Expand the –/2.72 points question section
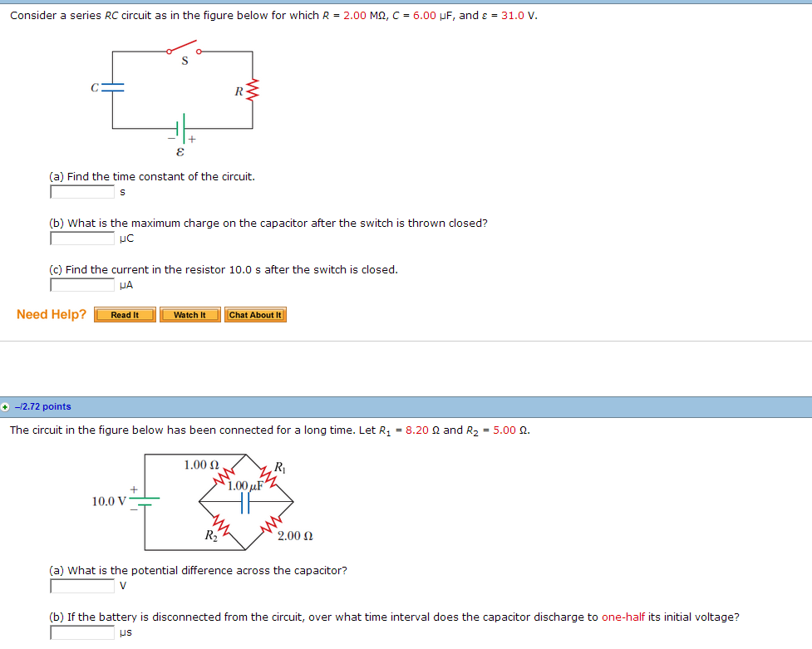This screenshot has width=812, height=649. coord(42,406)
